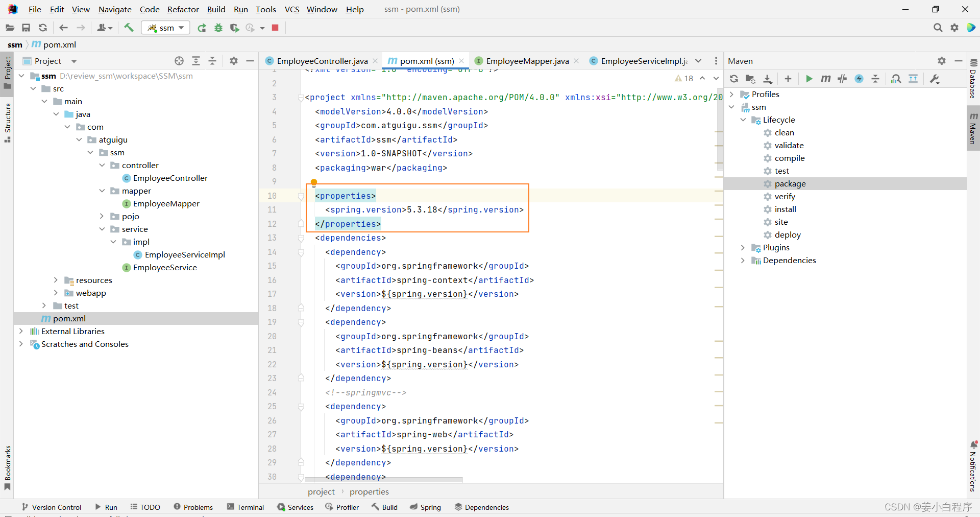Open the Refactor menu
The width and height of the screenshot is (980, 517).
[183, 9]
